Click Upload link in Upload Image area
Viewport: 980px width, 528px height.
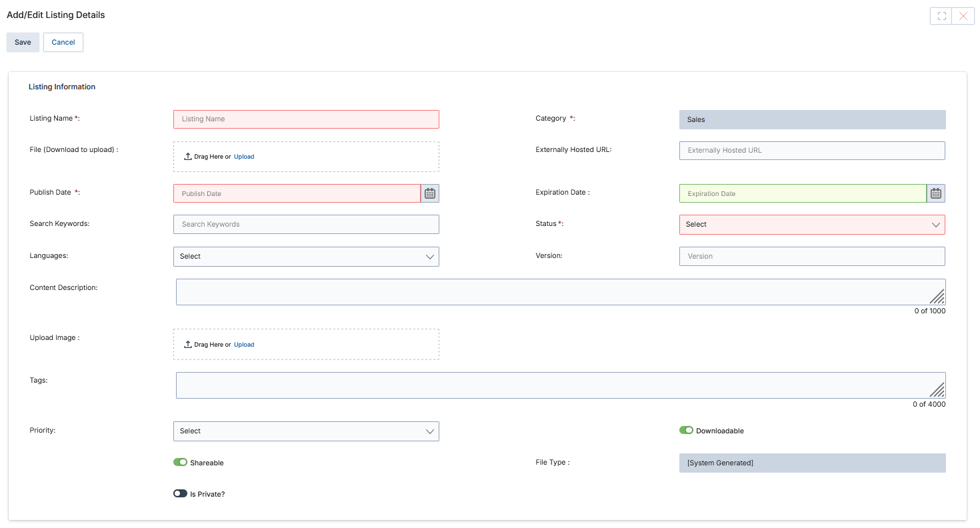[244, 345]
